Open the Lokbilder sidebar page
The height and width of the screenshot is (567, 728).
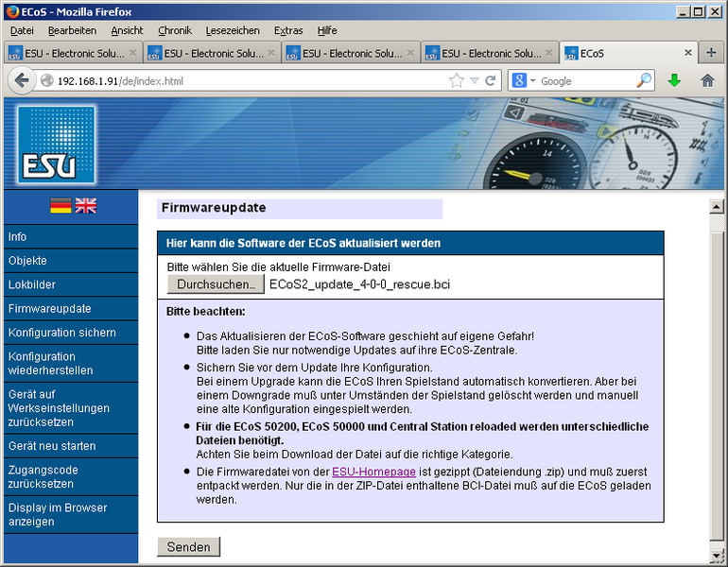[71, 284]
